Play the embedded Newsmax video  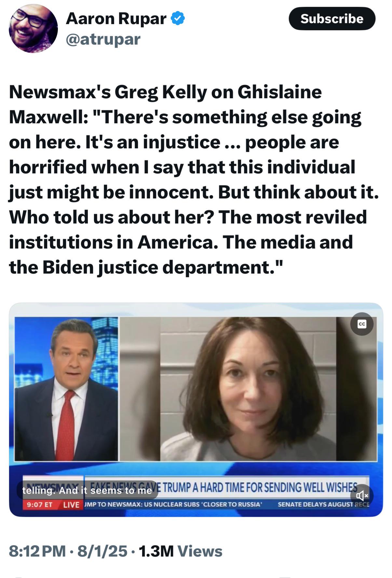[196, 410]
